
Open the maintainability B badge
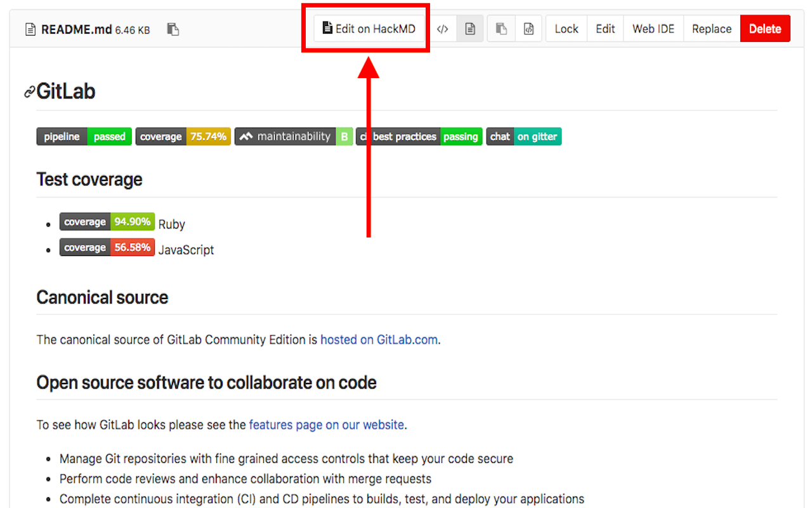tap(294, 137)
